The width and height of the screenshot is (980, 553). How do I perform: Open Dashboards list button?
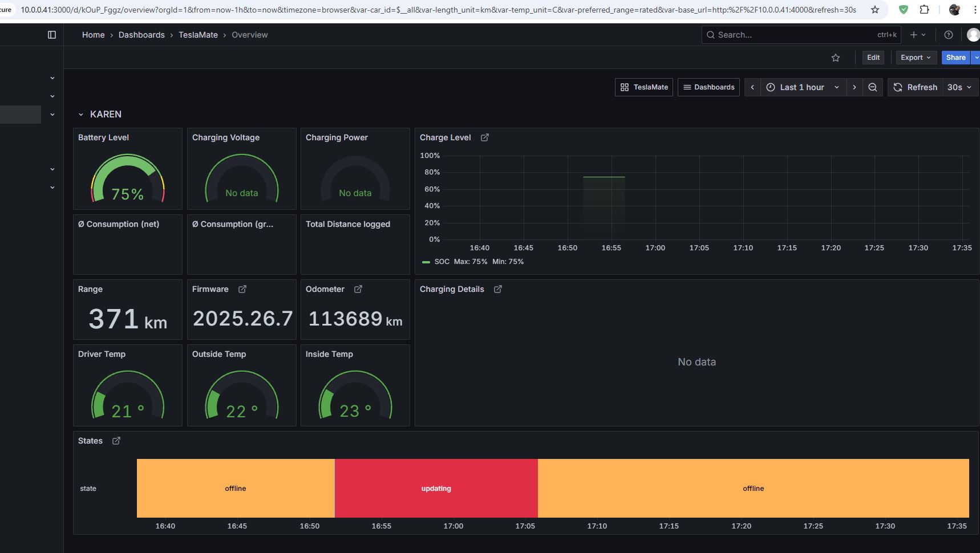pos(708,87)
